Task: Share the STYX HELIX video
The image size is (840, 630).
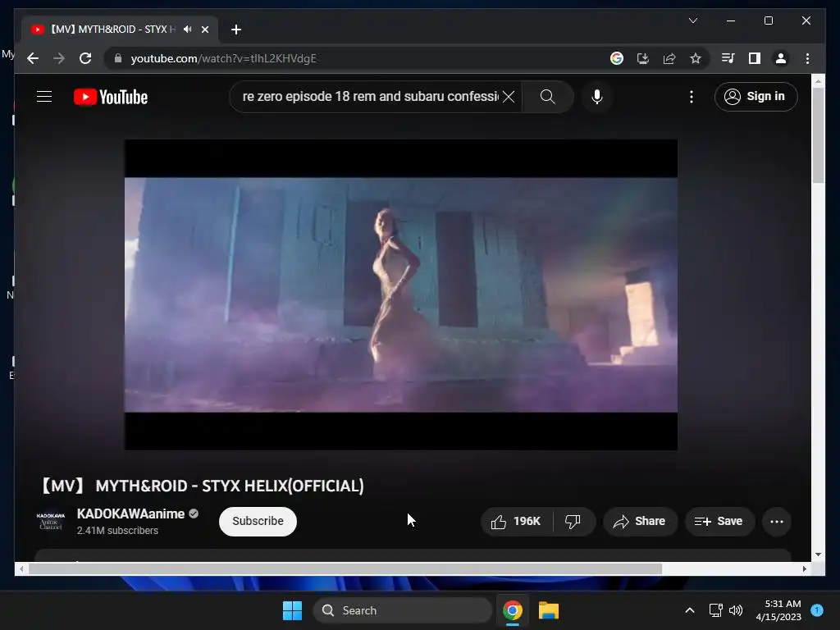Action: click(640, 521)
